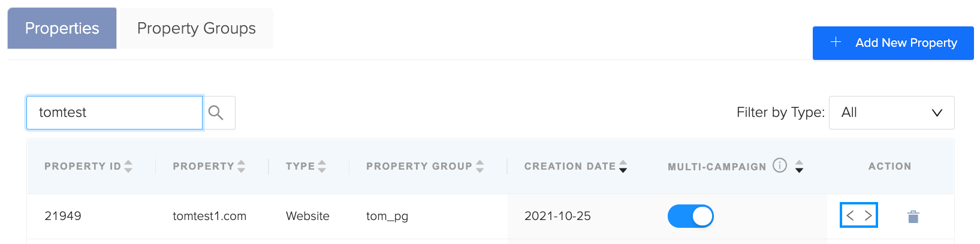Sort by Type column arrows
Screen dimensions: 980x244
tap(322, 166)
